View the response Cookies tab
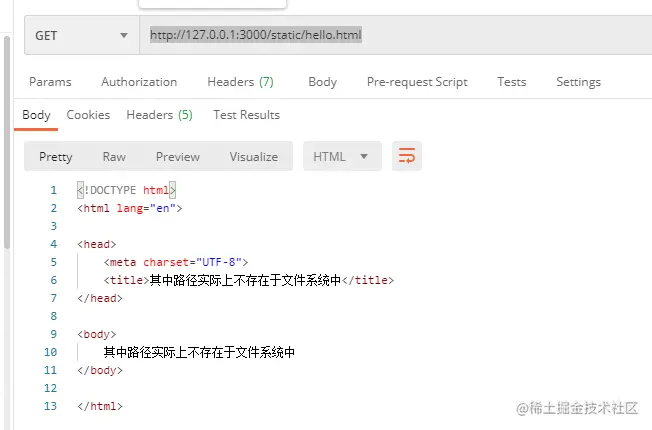 click(88, 115)
